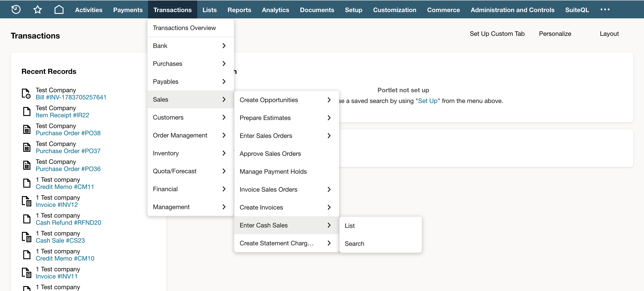Open the Shortcuts star icon
This screenshot has height=291, width=644.
(x=38, y=9)
